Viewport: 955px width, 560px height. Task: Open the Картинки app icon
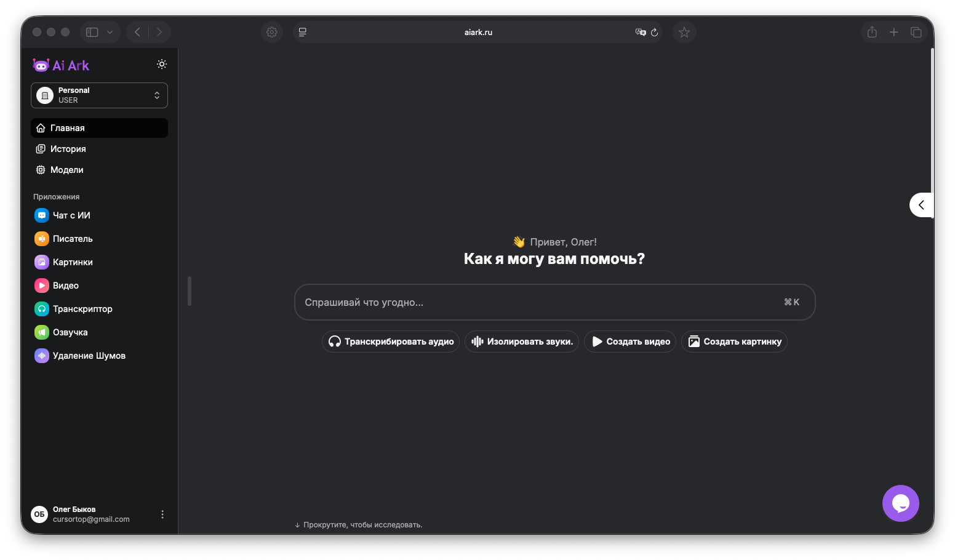(x=41, y=262)
